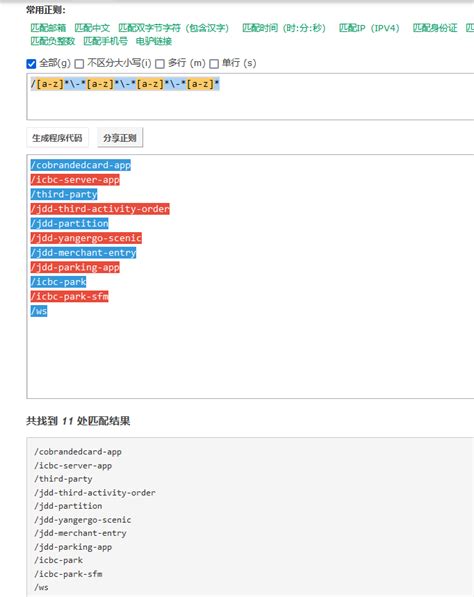This screenshot has width=474, height=597.
Task: Toggle the 全部(g) global checkbox
Action: point(31,64)
